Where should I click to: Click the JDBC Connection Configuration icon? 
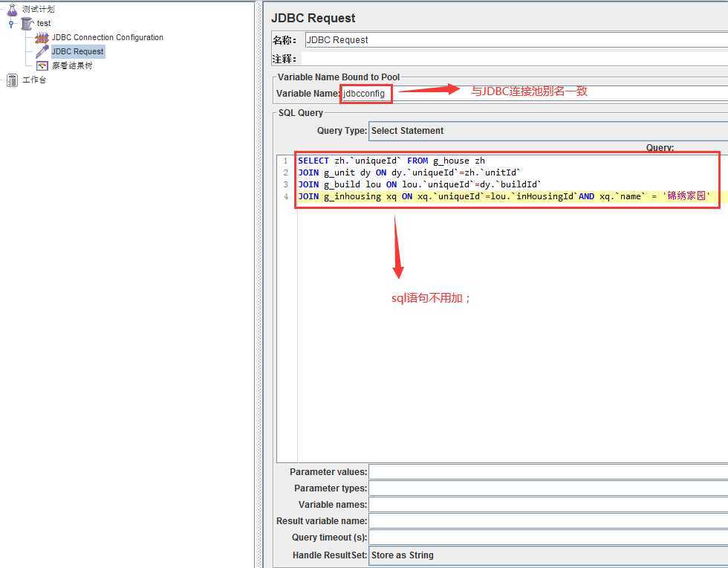(x=42, y=38)
